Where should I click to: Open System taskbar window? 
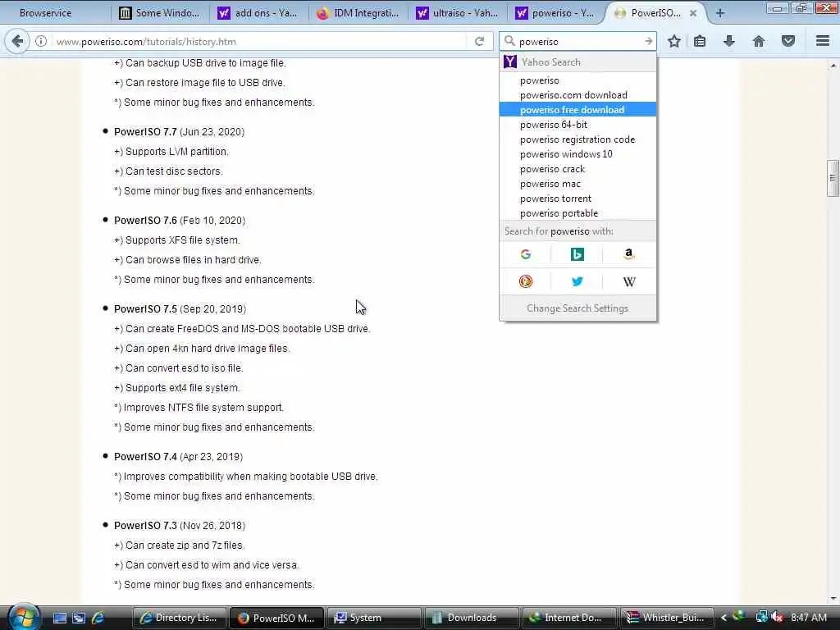point(373,618)
